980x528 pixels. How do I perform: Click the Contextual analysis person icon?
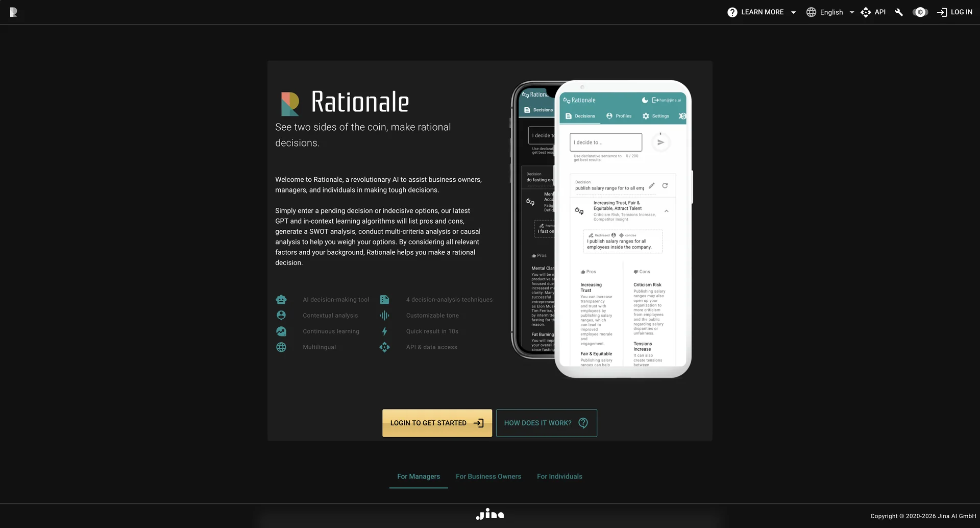[281, 316]
